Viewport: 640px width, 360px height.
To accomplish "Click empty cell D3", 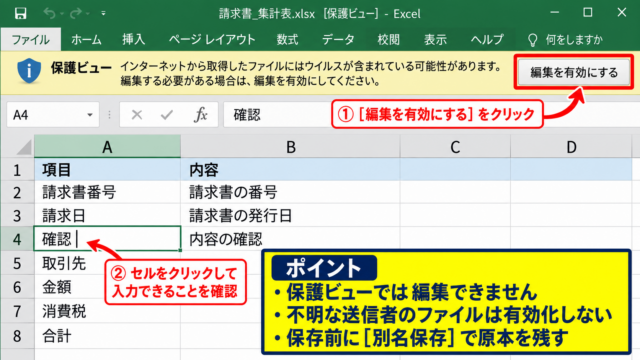I will (x=571, y=216).
